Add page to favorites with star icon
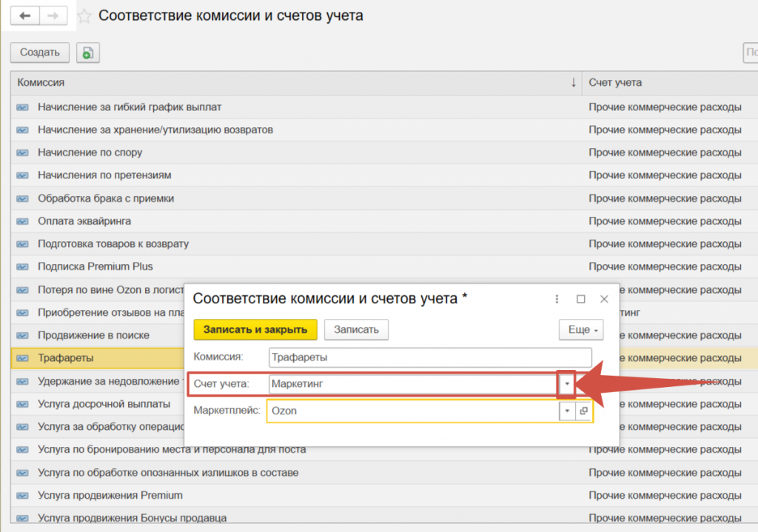Image resolution: width=758 pixels, height=532 pixels. [x=85, y=16]
